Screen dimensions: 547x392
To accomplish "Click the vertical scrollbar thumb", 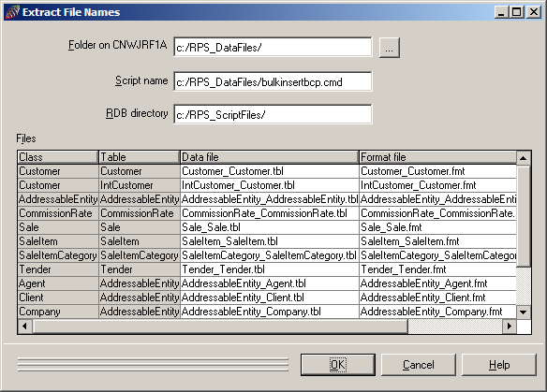I will pos(523,216).
